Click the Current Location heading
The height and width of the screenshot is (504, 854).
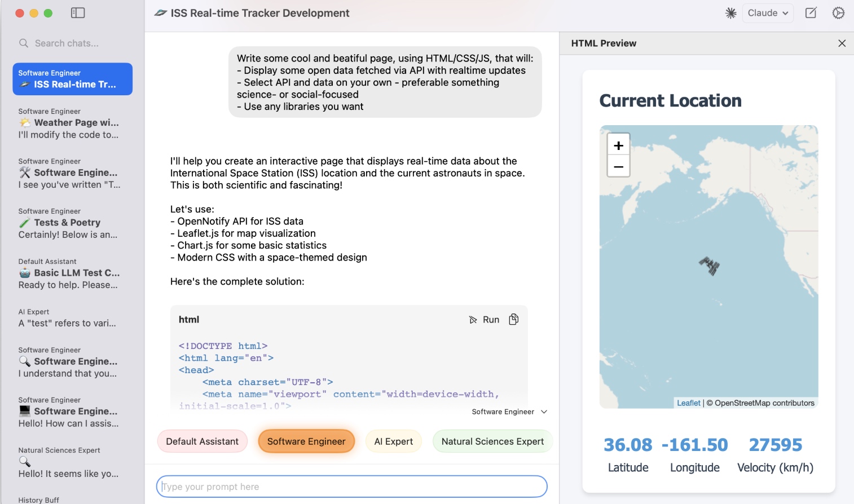tap(671, 100)
